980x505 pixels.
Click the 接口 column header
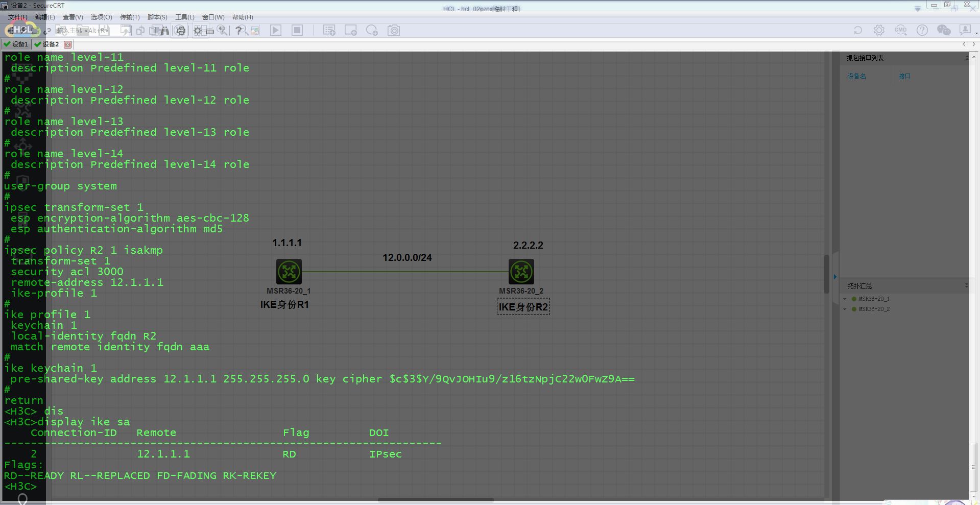coord(904,76)
